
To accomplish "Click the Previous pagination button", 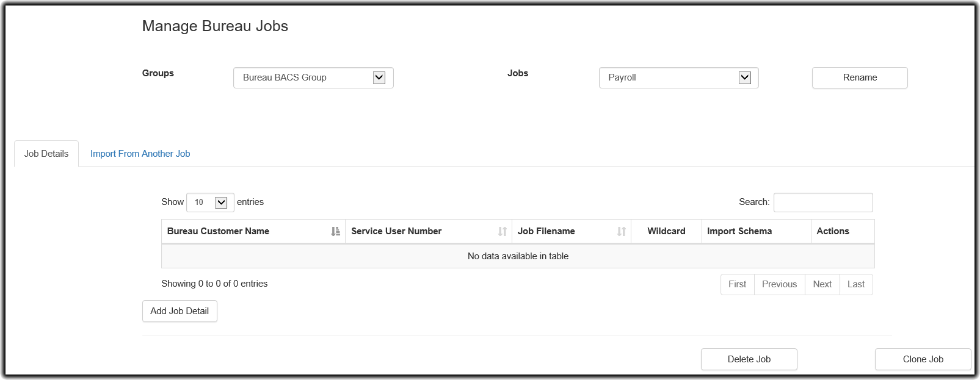I will pos(779,284).
